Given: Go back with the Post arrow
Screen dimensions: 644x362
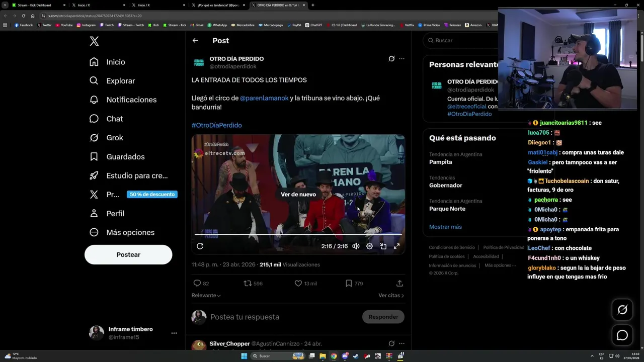Looking at the screenshot, I should point(195,41).
